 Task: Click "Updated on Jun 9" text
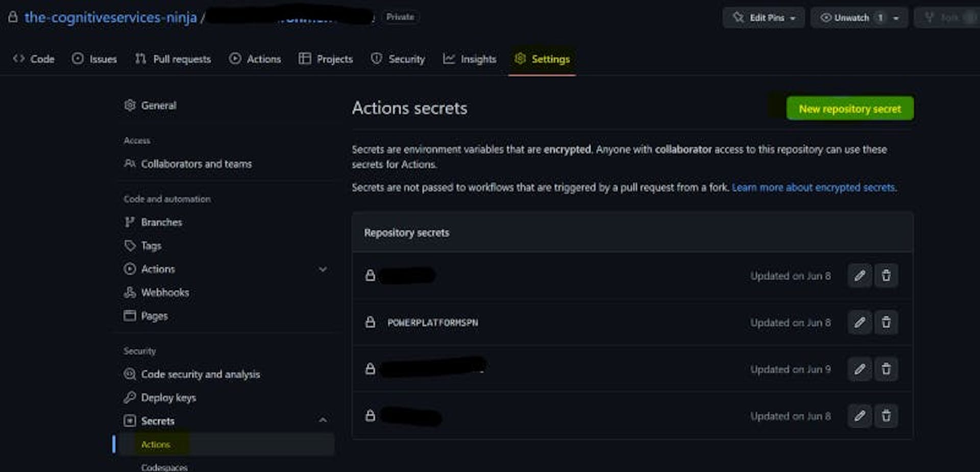tap(791, 369)
